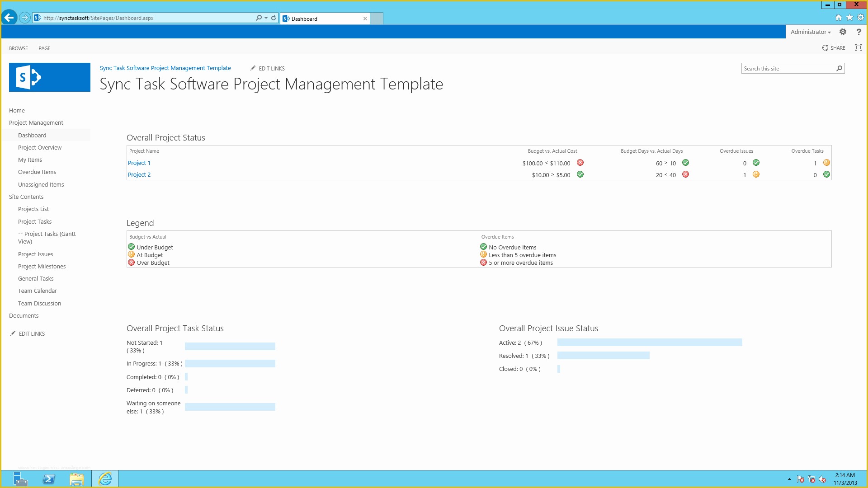Open Team Discussion navigation link
868x488 pixels.
click(39, 304)
